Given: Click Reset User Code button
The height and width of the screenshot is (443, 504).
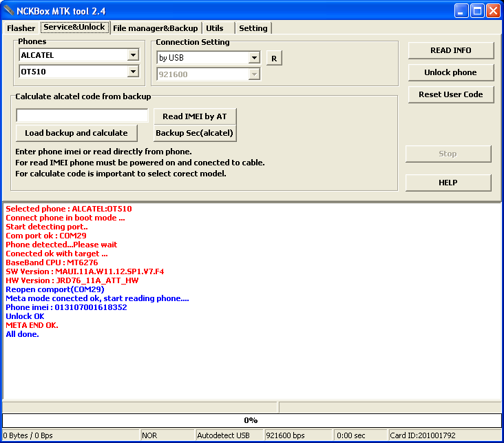Looking at the screenshot, I should 450,94.
